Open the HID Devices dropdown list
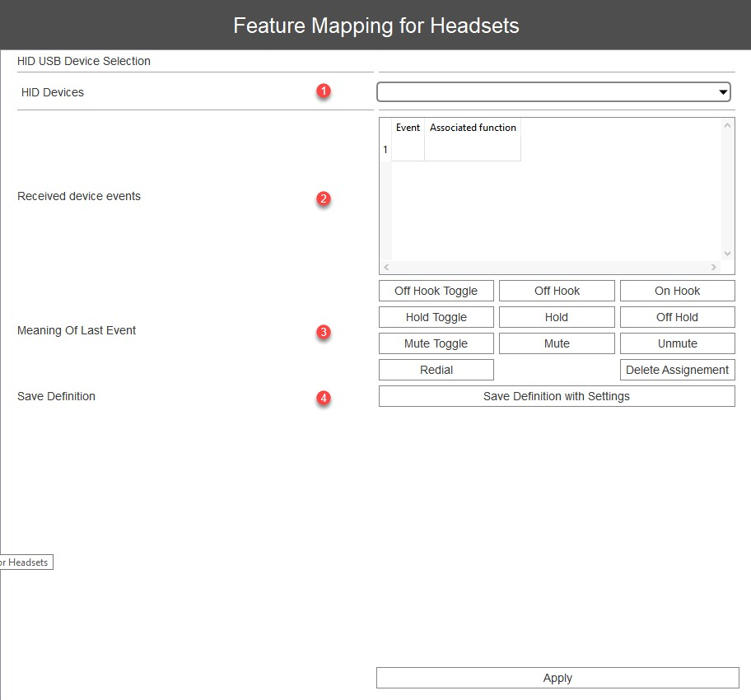751x700 pixels. coord(553,92)
